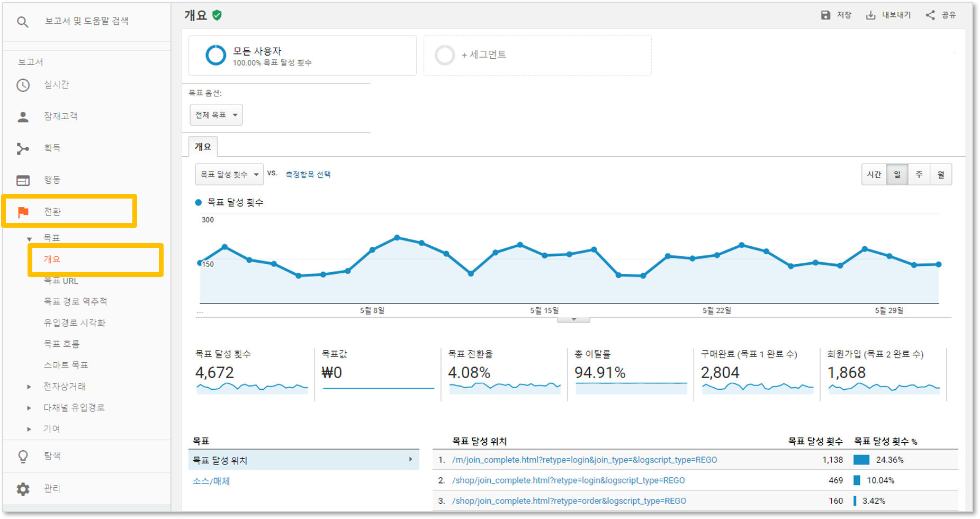Image resolution: width=980 pixels, height=519 pixels.
Task: Click the search magnifier icon in sidebar
Action: tap(22, 21)
